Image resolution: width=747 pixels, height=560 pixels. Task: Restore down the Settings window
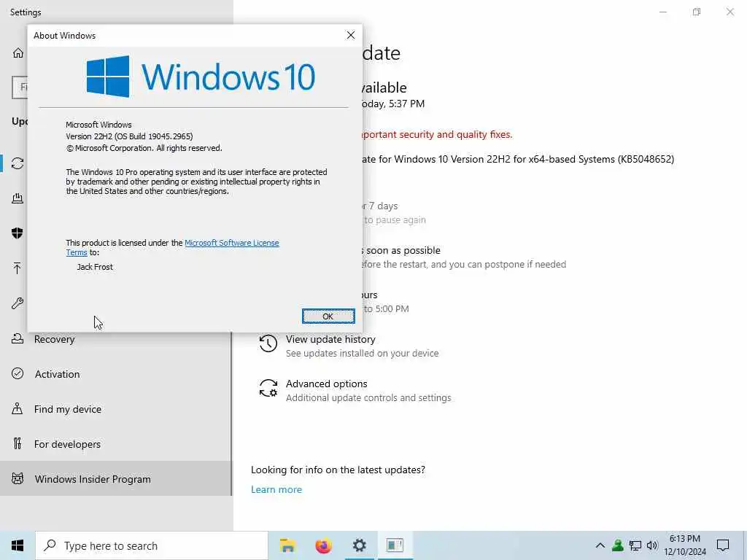coord(697,12)
